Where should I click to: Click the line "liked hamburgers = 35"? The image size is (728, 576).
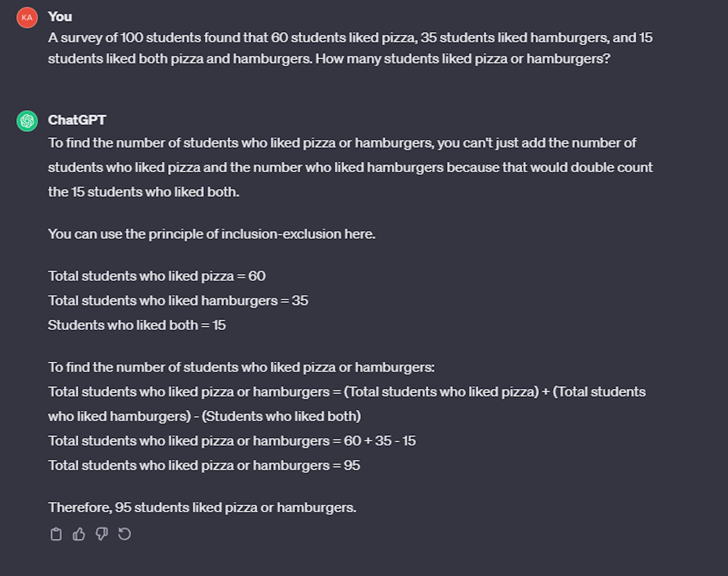(x=178, y=301)
